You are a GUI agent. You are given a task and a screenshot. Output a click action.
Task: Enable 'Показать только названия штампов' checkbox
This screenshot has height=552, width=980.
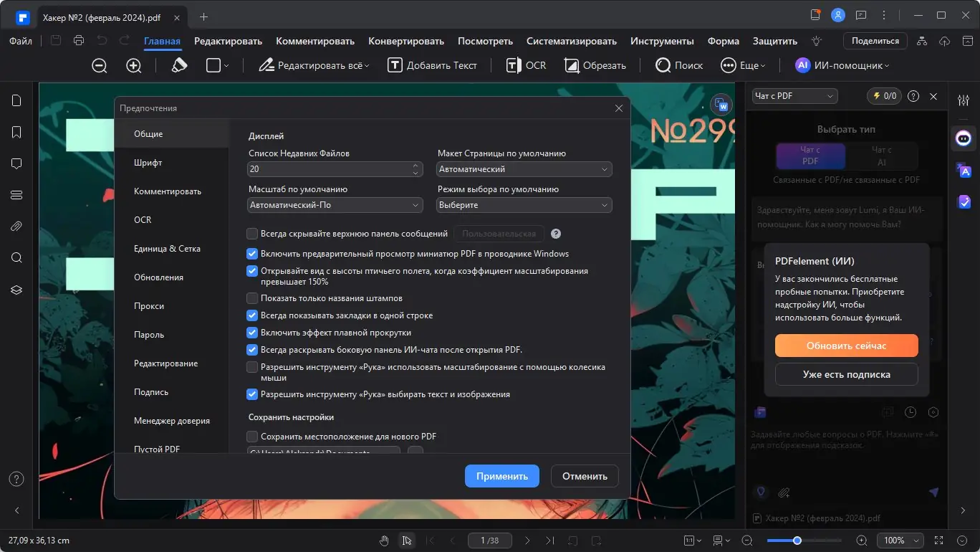(252, 298)
